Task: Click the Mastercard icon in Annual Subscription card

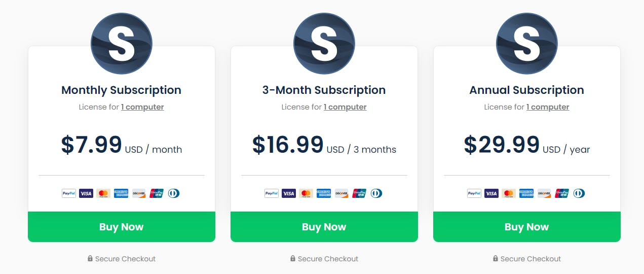Action: (x=509, y=193)
